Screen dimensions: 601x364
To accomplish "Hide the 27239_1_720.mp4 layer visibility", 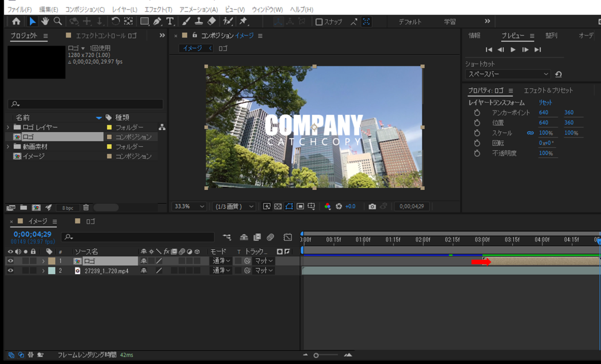I will point(11,271).
